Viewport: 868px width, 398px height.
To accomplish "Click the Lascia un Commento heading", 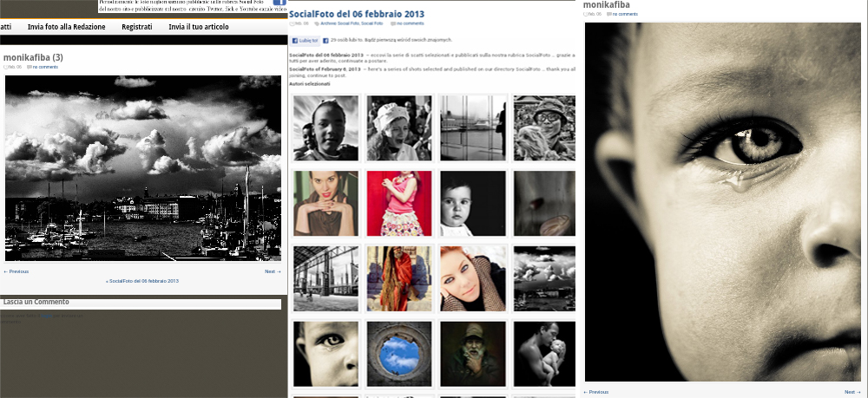I will 36,302.
